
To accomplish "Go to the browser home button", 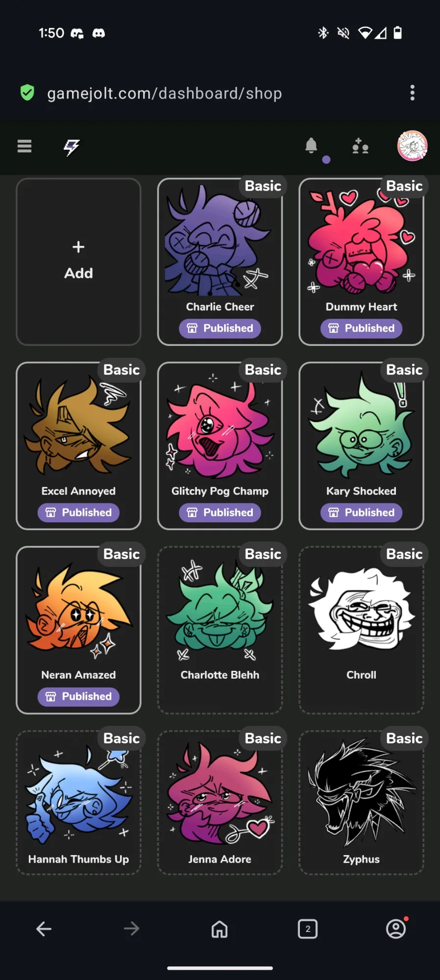I will click(x=220, y=929).
